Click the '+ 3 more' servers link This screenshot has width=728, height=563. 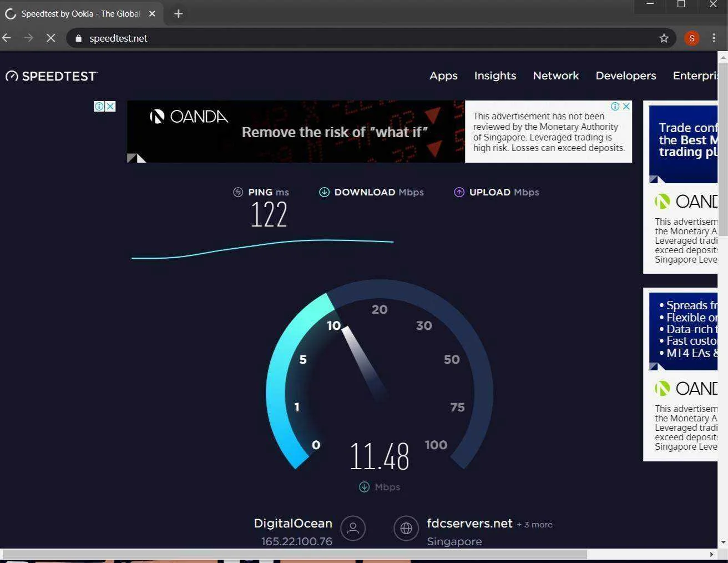pyautogui.click(x=534, y=524)
